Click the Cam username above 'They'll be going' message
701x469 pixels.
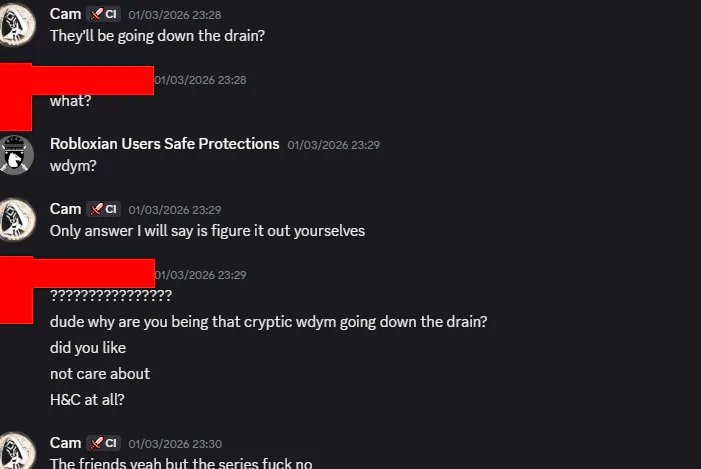(65, 14)
